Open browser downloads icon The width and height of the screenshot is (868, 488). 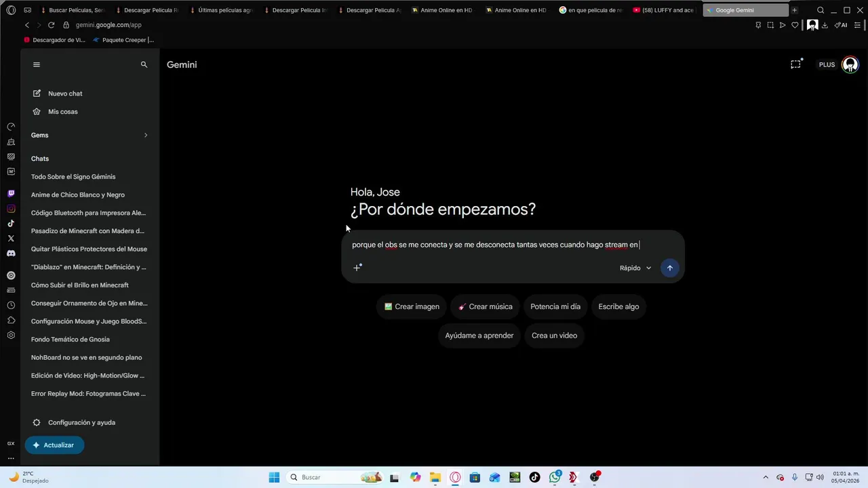825,25
